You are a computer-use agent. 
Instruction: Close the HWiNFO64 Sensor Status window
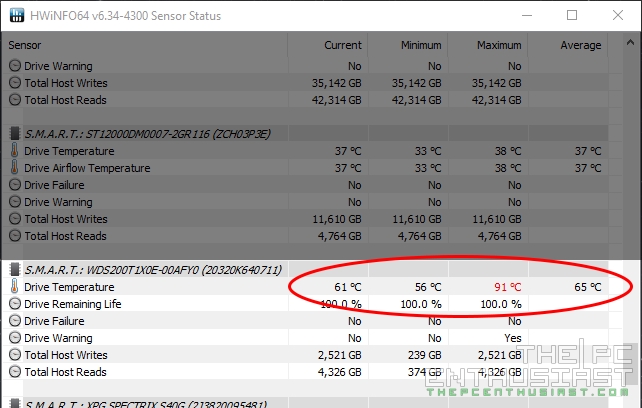coord(618,16)
